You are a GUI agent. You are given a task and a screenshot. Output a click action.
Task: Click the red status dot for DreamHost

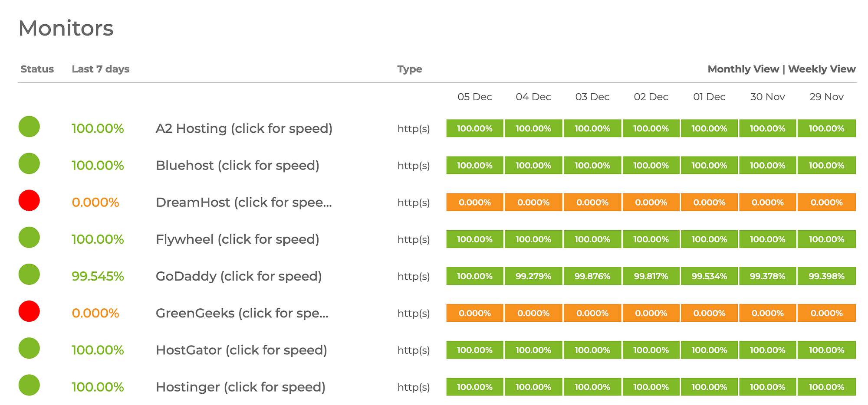29,200
